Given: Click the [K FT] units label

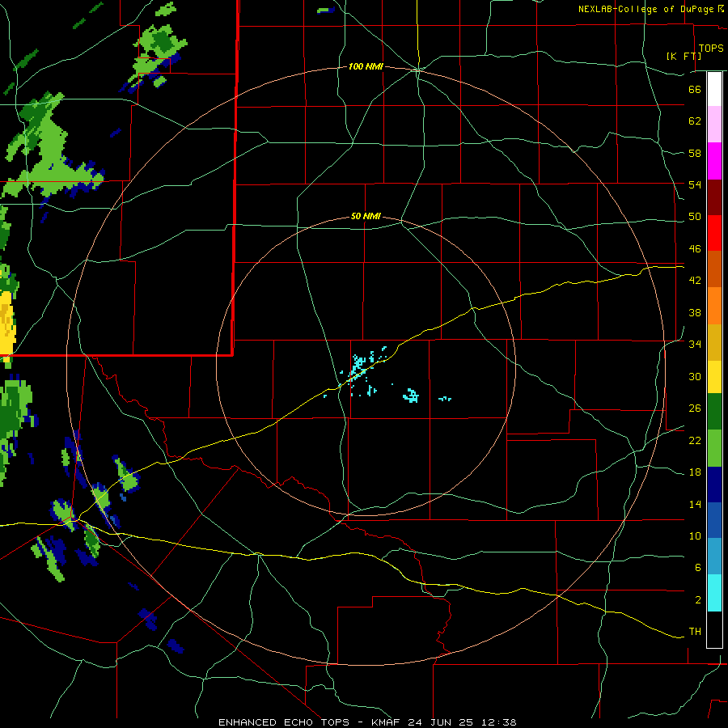Looking at the screenshot, I should pos(684,56).
